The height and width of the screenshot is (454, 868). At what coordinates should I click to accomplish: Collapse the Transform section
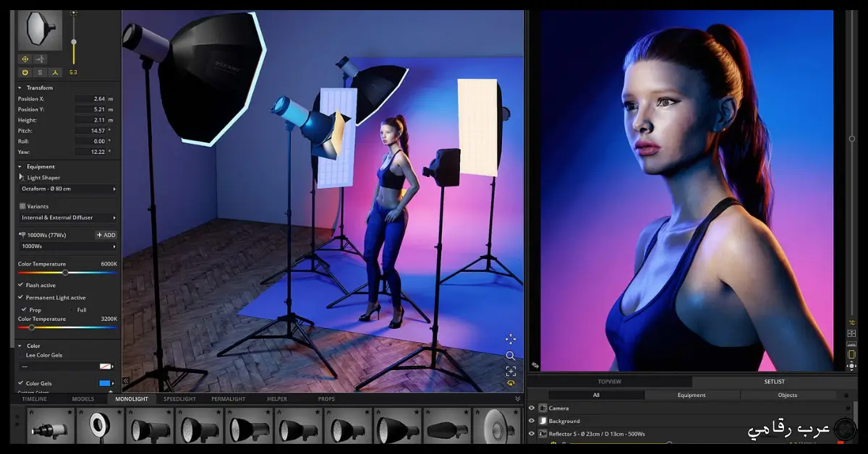pyautogui.click(x=20, y=87)
